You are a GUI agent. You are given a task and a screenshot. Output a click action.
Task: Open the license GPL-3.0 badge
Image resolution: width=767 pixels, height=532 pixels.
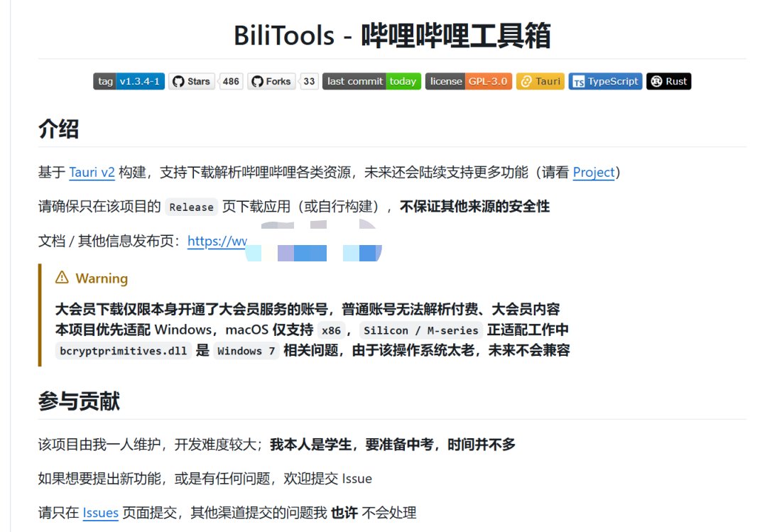coord(469,81)
